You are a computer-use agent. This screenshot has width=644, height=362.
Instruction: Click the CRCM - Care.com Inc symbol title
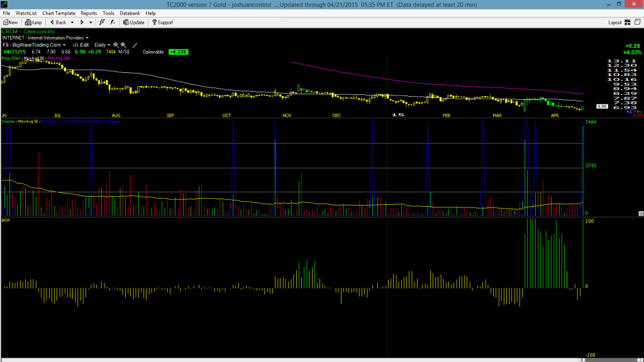click(x=28, y=31)
